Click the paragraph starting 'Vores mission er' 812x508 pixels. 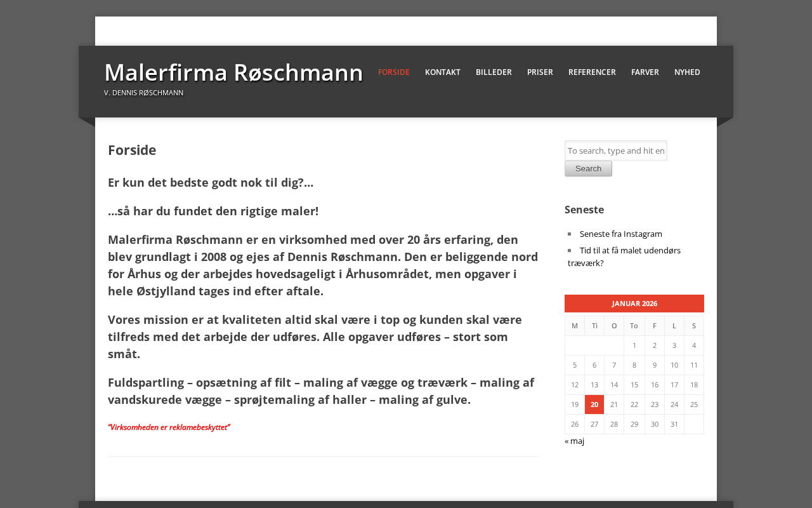[x=324, y=337]
